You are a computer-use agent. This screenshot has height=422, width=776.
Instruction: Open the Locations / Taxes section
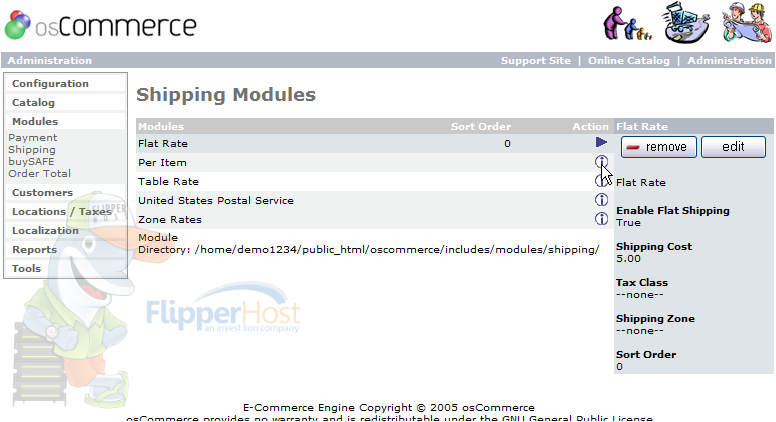61,211
